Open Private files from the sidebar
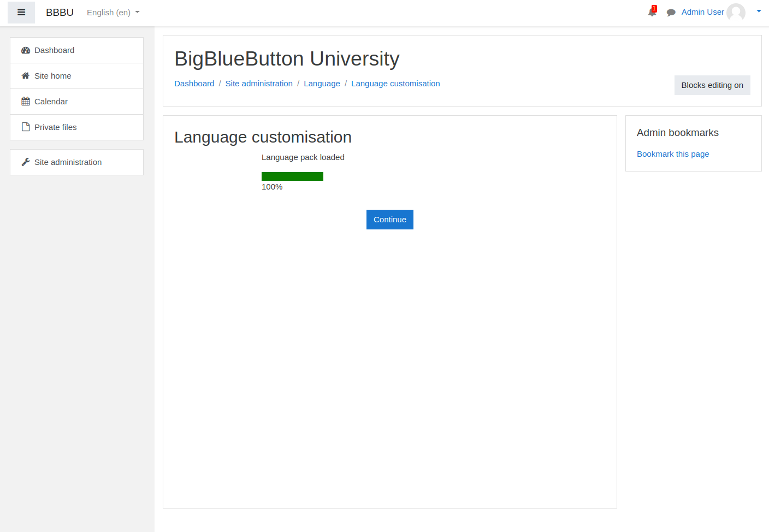769x532 pixels. coord(76,127)
